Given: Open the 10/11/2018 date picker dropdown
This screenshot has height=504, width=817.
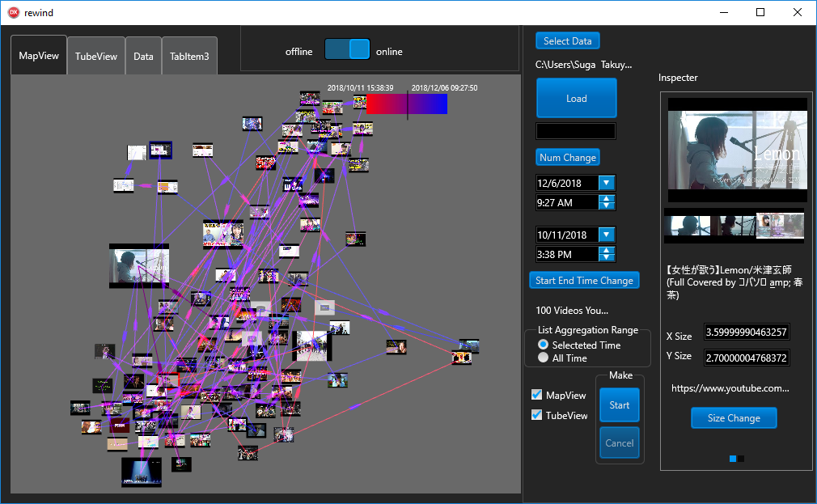Looking at the screenshot, I should [x=607, y=235].
